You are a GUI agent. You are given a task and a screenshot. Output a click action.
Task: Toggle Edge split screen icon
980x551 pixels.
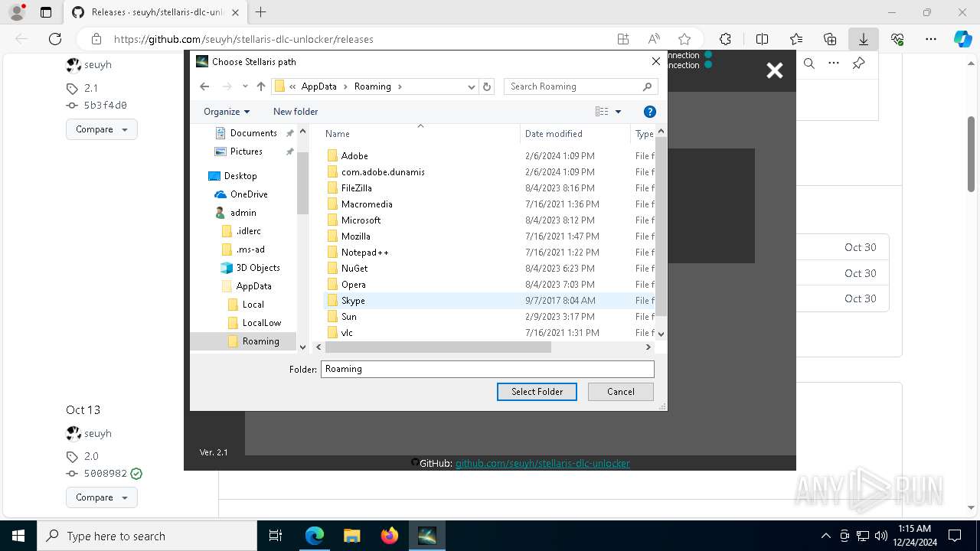[762, 39]
